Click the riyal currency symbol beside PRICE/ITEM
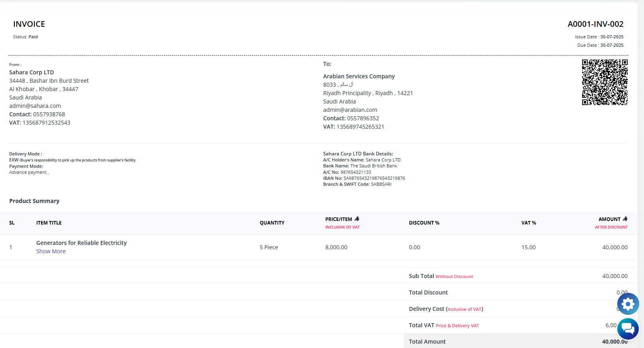 [x=357, y=219]
